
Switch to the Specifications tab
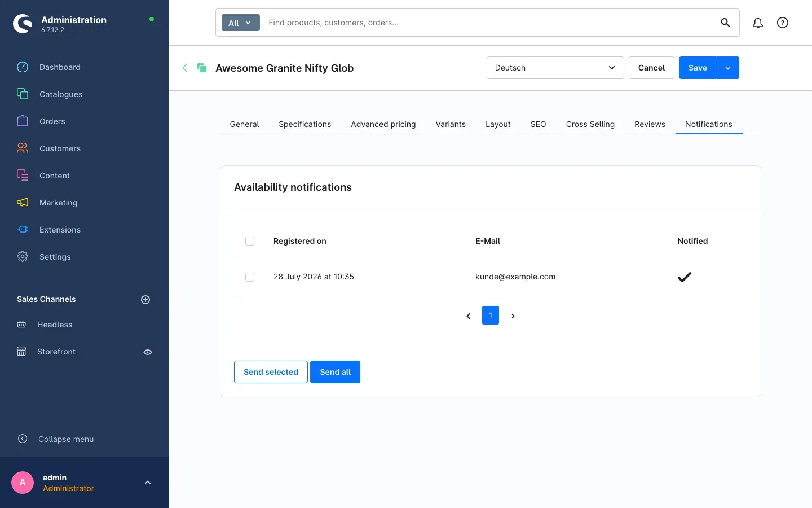305,124
